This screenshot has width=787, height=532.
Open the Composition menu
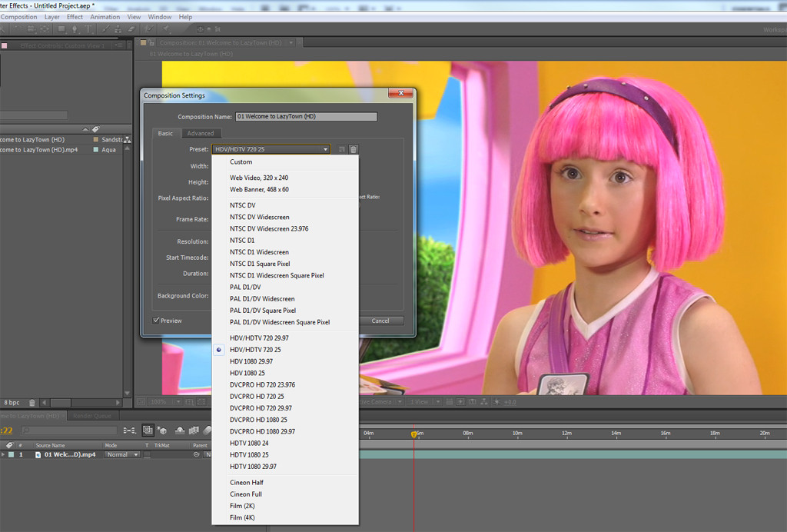(x=19, y=17)
